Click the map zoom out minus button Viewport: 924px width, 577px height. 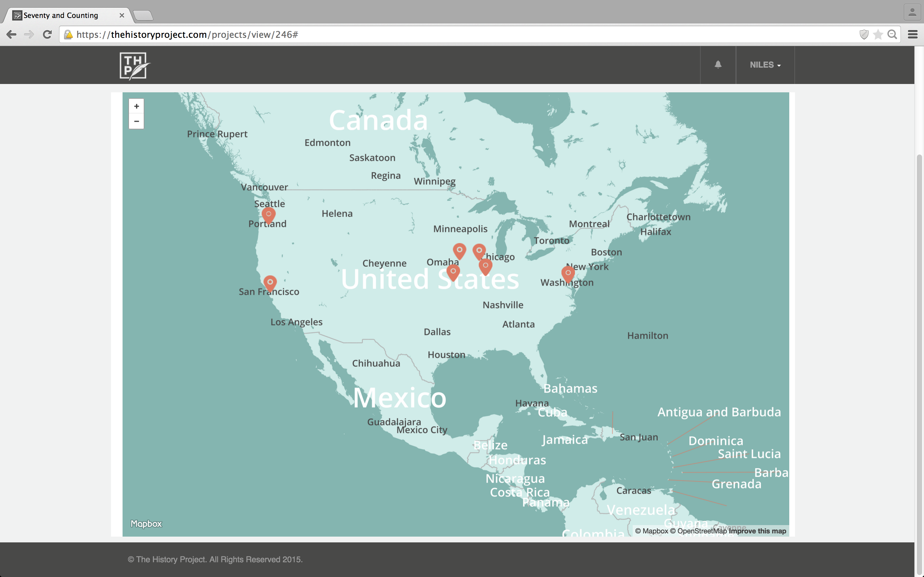point(136,121)
